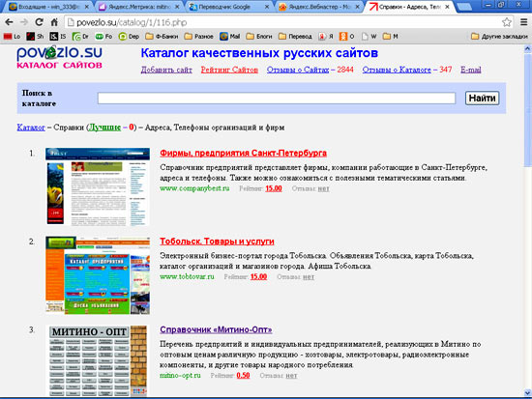Open the Dep bookmark
Viewport: 532px width, 399px height.
click(129, 37)
